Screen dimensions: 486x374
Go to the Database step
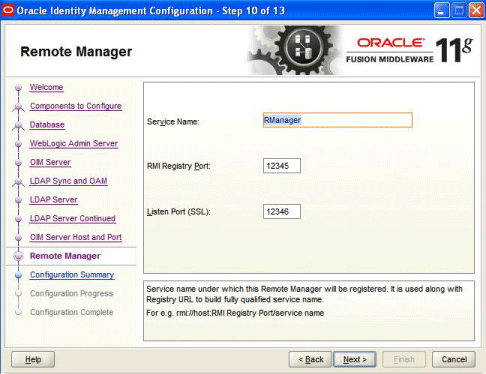pos(47,125)
